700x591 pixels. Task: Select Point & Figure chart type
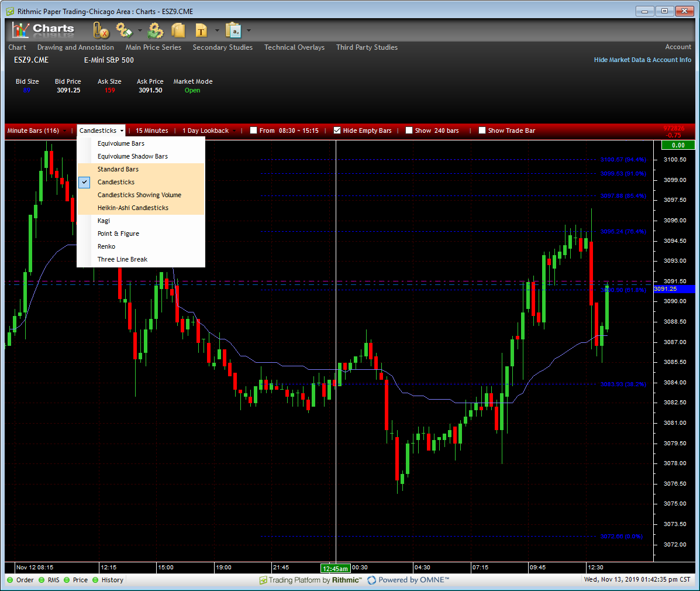point(141,233)
